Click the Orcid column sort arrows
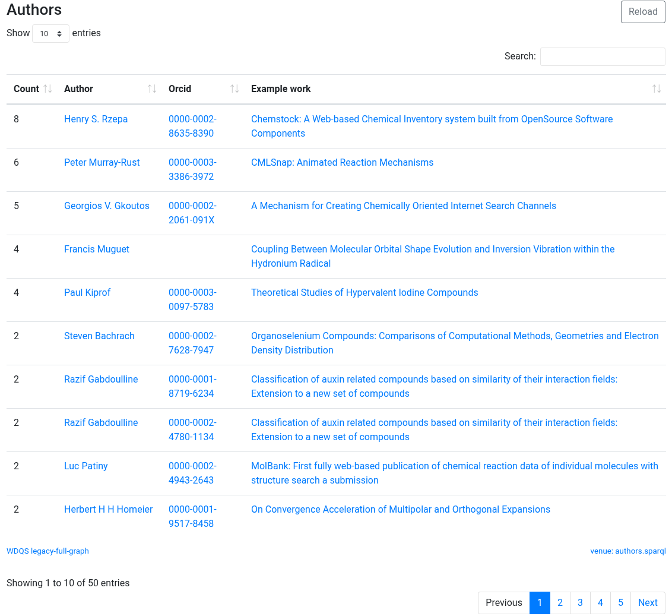The image size is (672, 616). pyautogui.click(x=234, y=89)
